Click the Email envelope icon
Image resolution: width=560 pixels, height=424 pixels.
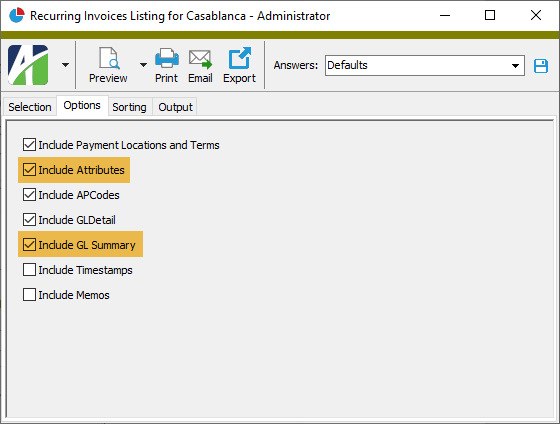pyautogui.click(x=200, y=59)
